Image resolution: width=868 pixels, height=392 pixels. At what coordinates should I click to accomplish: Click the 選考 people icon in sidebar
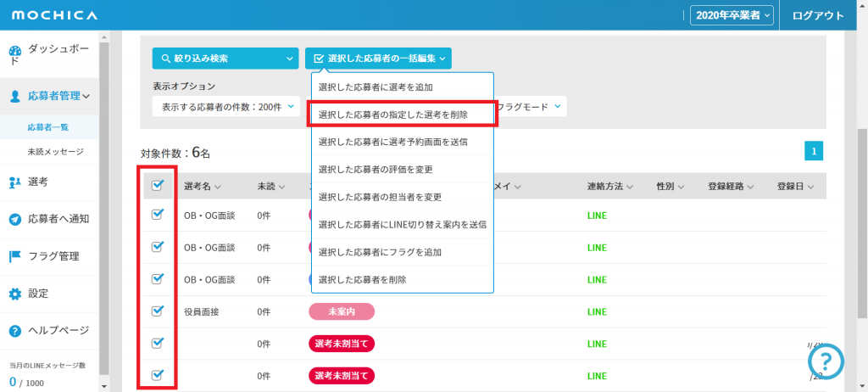pos(15,182)
